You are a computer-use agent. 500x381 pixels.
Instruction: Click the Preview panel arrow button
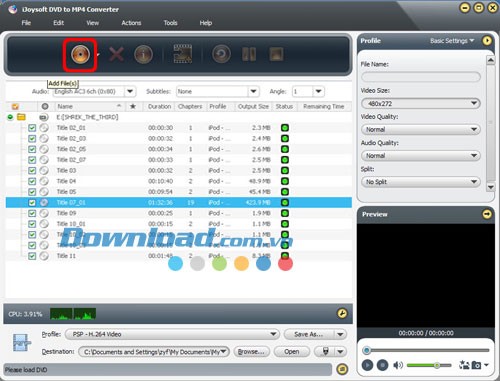click(487, 214)
